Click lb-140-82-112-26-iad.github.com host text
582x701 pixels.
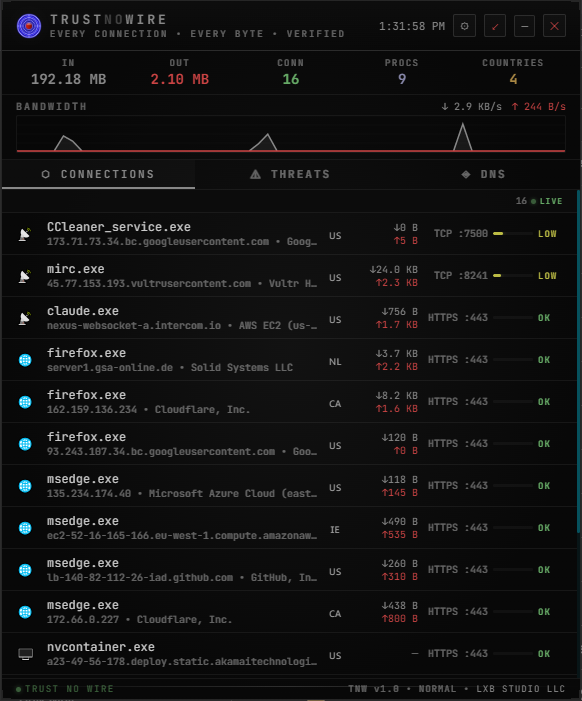click(x=140, y=578)
